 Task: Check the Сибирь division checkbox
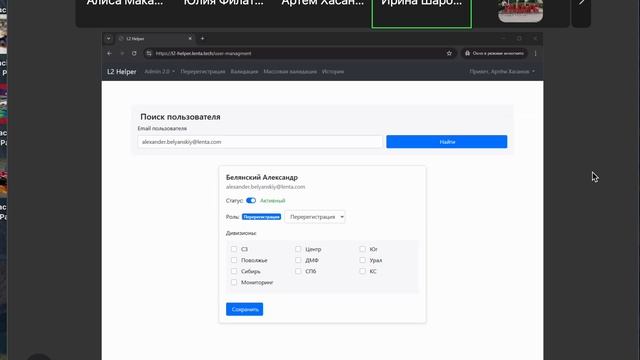point(234,271)
